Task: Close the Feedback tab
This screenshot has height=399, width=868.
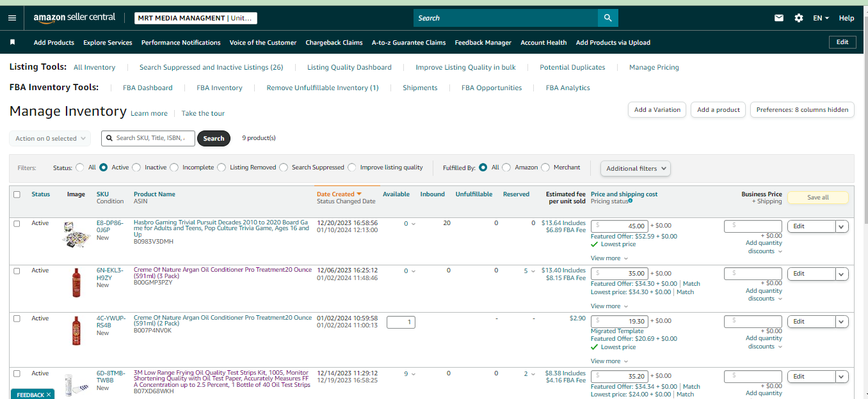Action: click(49, 395)
